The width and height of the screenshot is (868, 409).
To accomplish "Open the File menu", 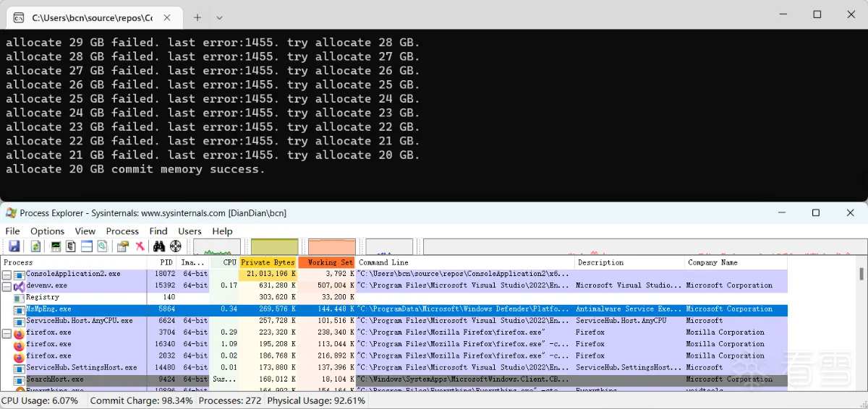I will click(x=12, y=231).
